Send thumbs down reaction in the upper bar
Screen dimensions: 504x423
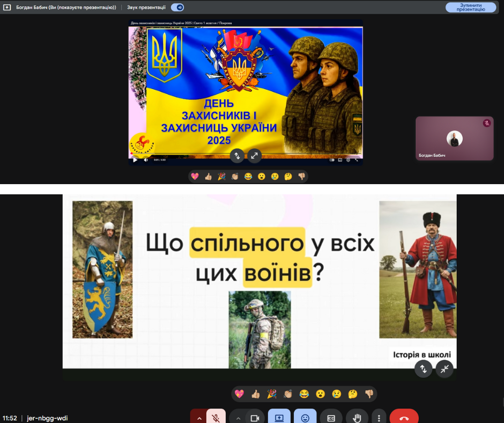tap(301, 176)
